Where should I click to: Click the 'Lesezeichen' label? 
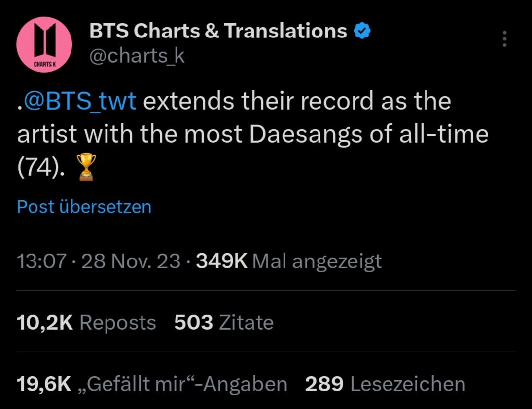[x=408, y=384]
